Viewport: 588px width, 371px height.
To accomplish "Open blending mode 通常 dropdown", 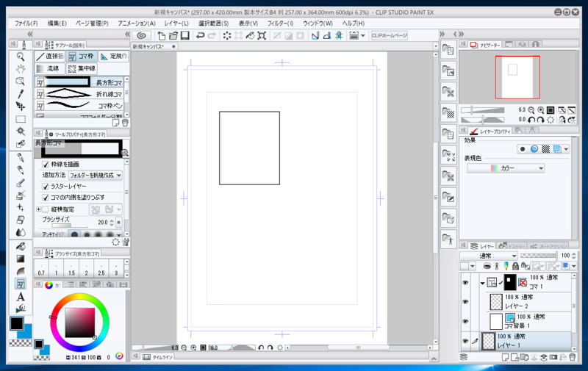I will (x=489, y=256).
